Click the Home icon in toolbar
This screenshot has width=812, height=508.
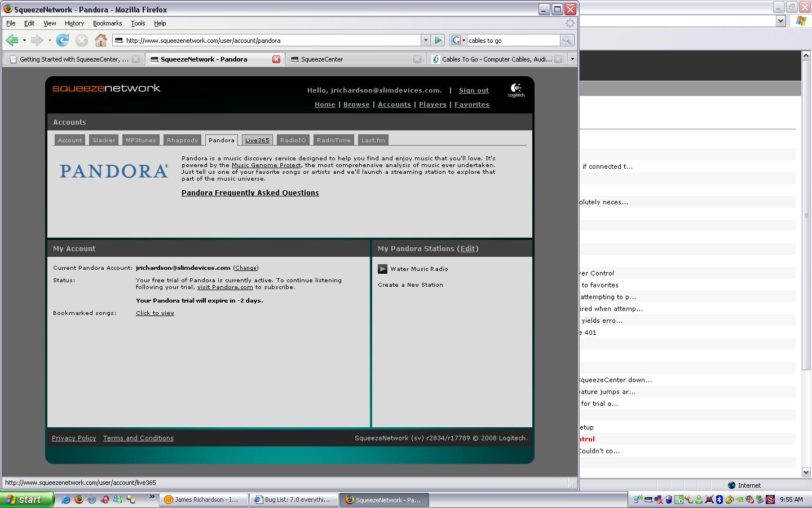coord(100,40)
